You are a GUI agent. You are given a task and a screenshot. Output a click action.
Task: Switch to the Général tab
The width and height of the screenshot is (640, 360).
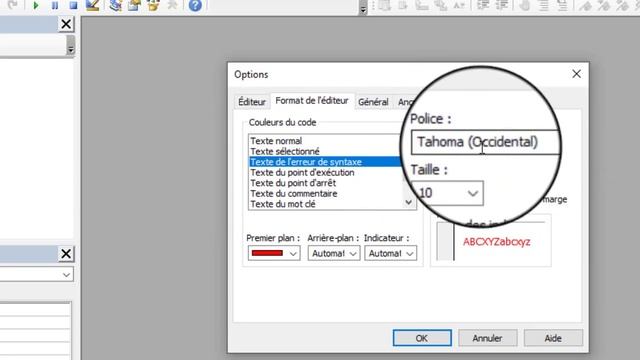point(373,102)
